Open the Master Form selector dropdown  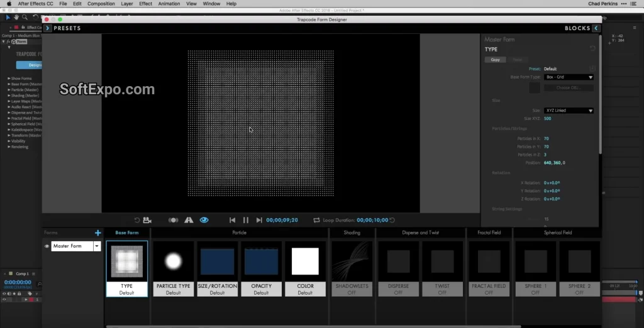97,246
